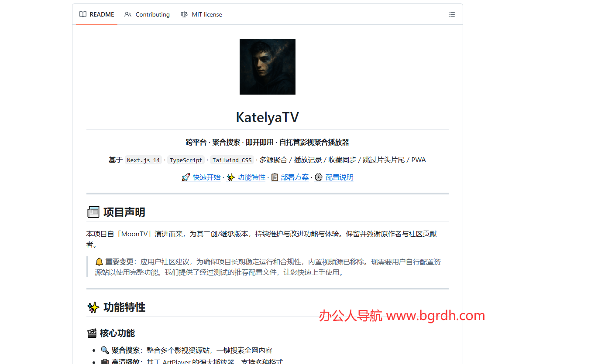Click the KatelyaTV logo image
Image resolution: width=615 pixels, height=364 pixels.
point(267,67)
